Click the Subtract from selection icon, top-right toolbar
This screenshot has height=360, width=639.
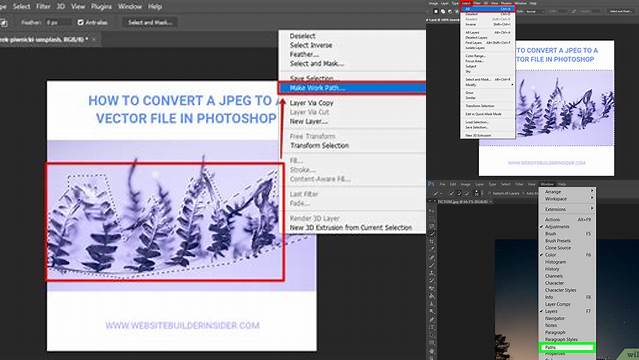click(x=450, y=11)
